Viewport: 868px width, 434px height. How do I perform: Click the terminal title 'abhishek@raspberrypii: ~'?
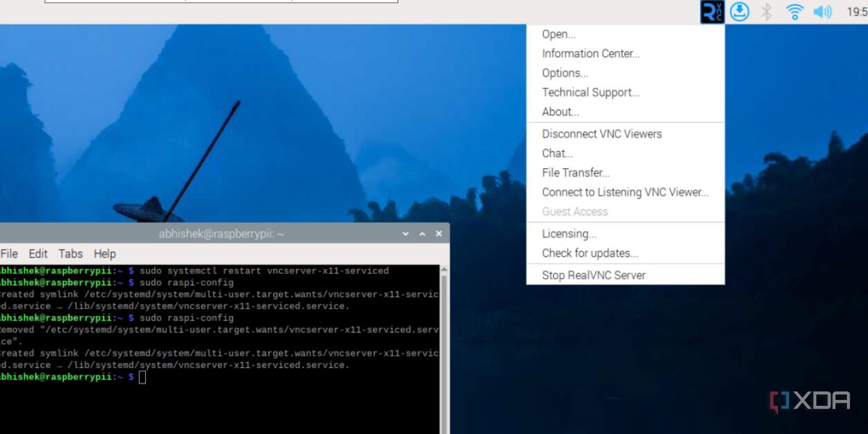[221, 234]
